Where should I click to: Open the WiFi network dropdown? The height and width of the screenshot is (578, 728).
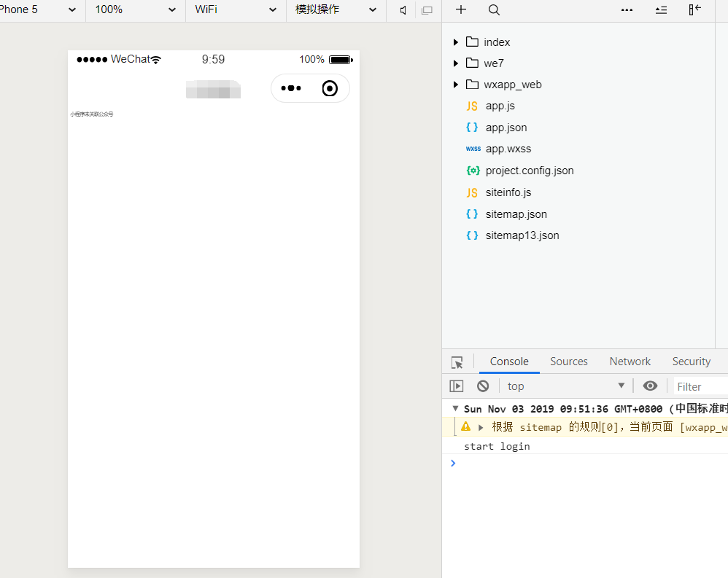pos(236,10)
